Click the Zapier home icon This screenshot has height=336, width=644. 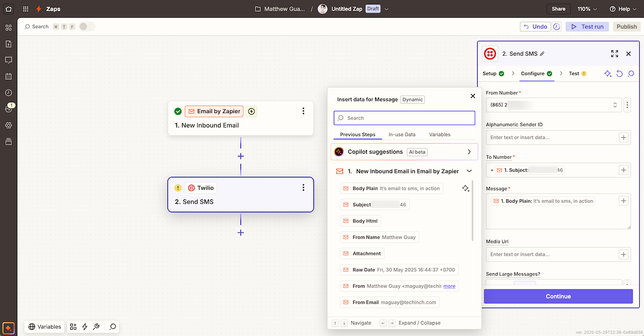coord(9,9)
